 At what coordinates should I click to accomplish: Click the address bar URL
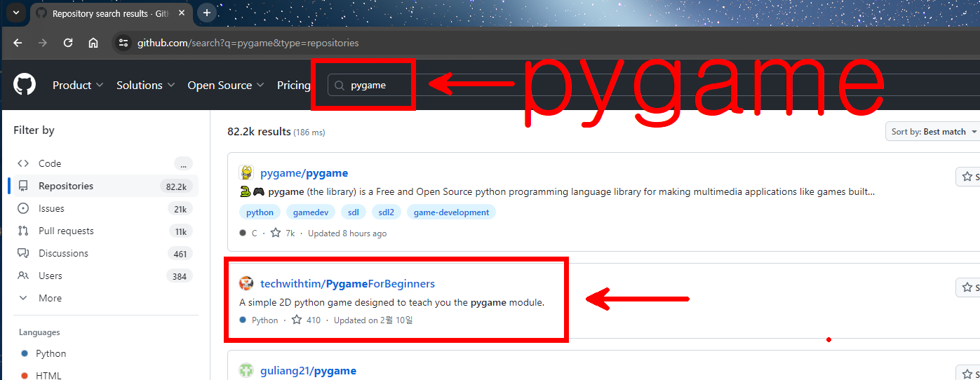coord(248,43)
